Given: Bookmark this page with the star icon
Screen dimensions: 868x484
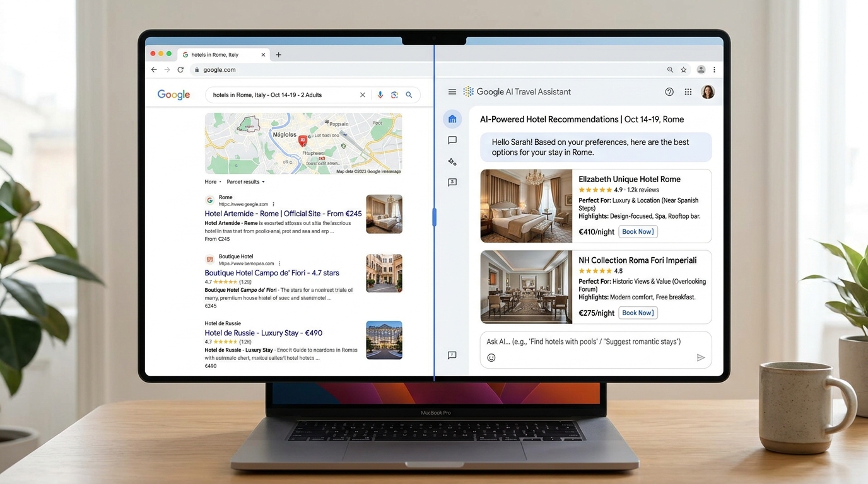Looking at the screenshot, I should (x=683, y=70).
